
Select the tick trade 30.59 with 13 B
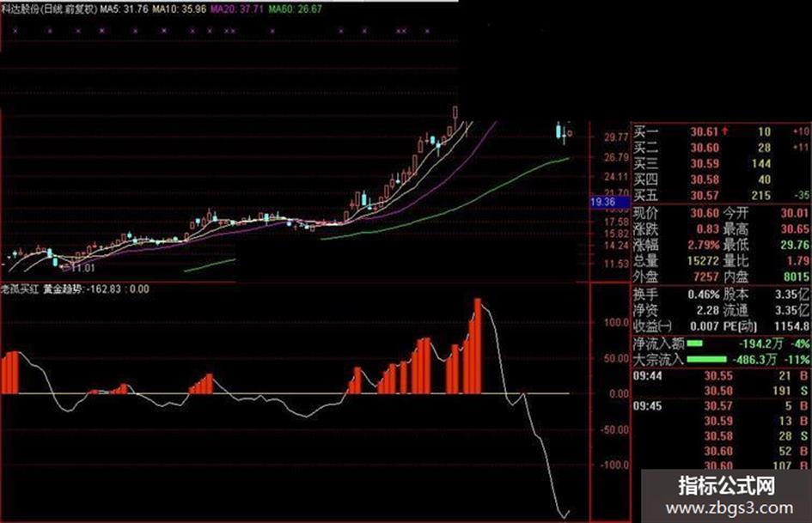point(756,421)
